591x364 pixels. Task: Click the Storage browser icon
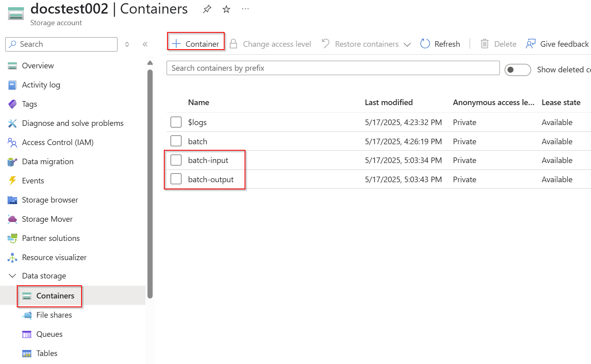pos(12,200)
